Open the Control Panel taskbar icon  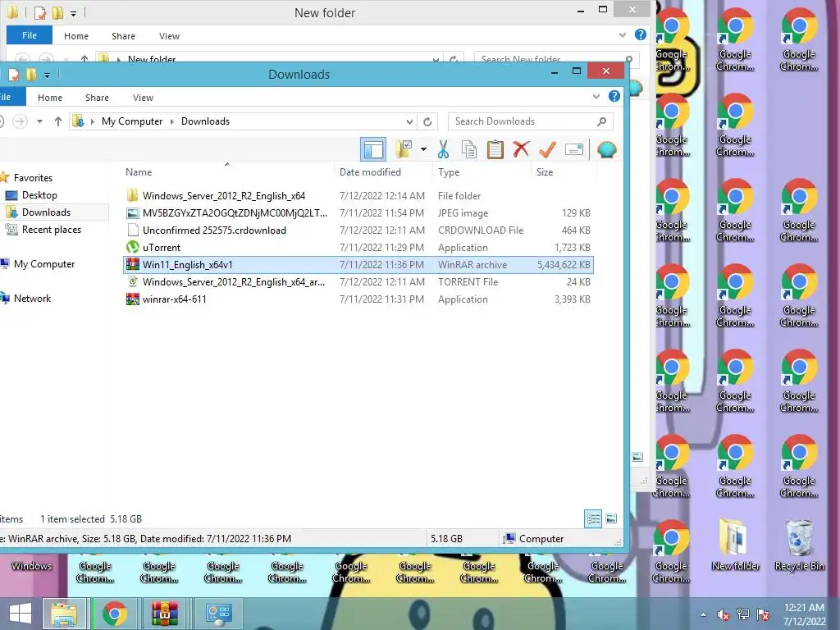(218, 614)
